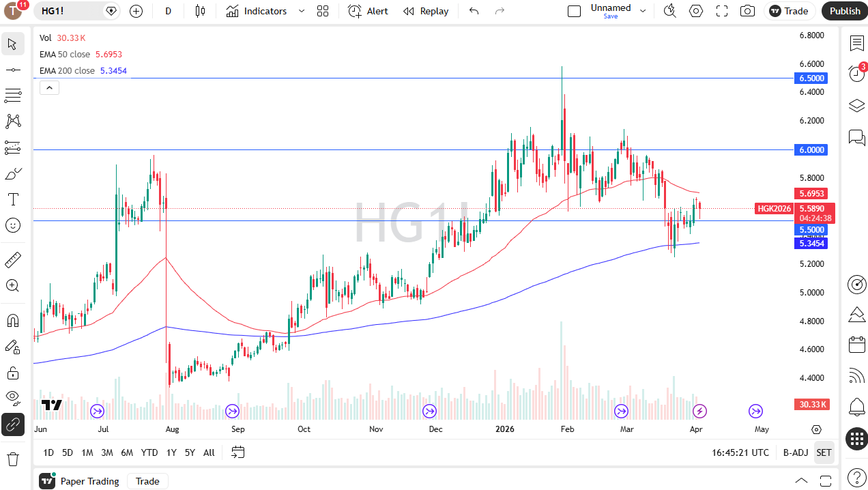
Task: Lock all drawing tools
Action: coord(12,373)
